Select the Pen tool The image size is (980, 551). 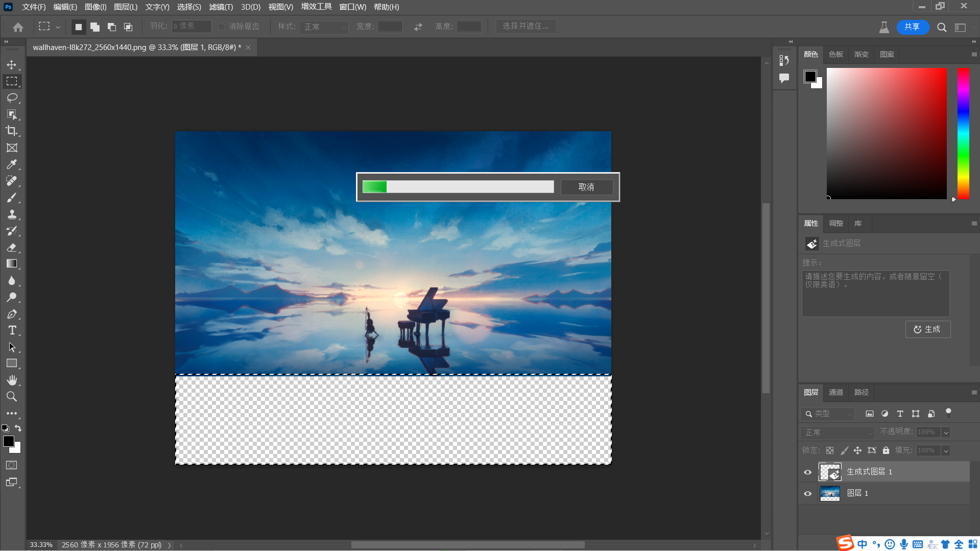coord(12,314)
